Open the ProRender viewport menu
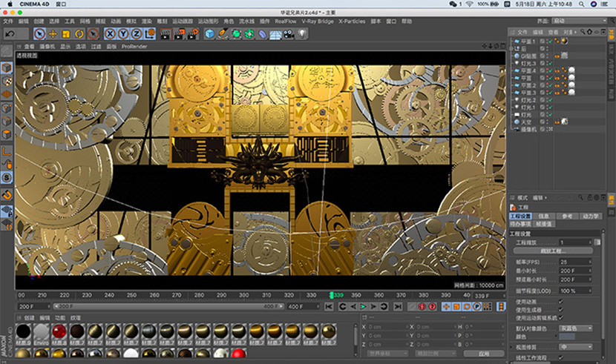The height and width of the screenshot is (364, 616). click(x=134, y=46)
